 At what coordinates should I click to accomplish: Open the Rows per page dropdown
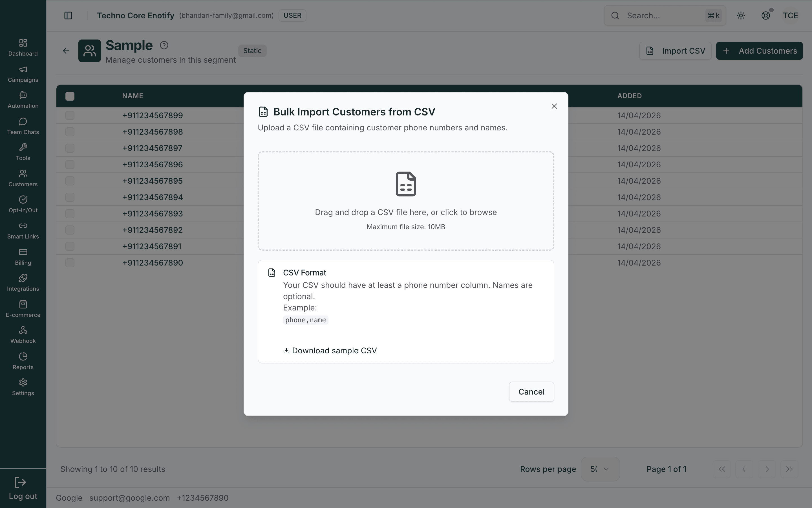click(600, 469)
